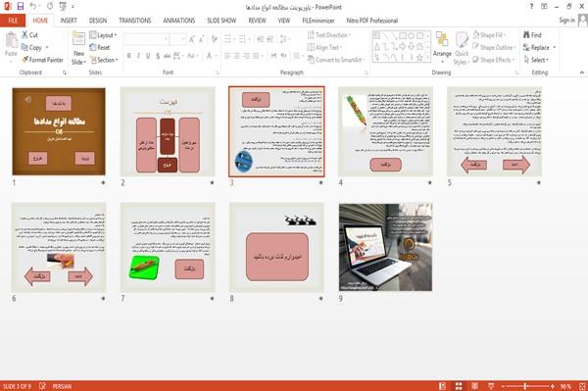
Task: Open the Find tool
Action: point(532,35)
